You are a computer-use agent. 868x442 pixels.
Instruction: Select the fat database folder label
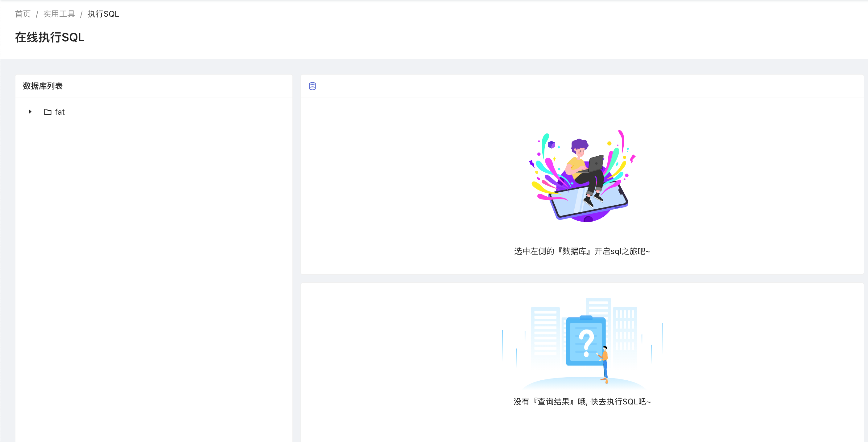[x=60, y=112]
